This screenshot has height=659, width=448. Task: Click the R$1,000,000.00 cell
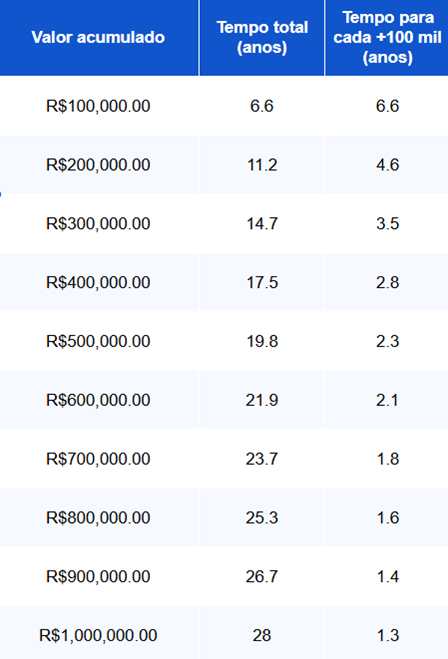point(98,635)
